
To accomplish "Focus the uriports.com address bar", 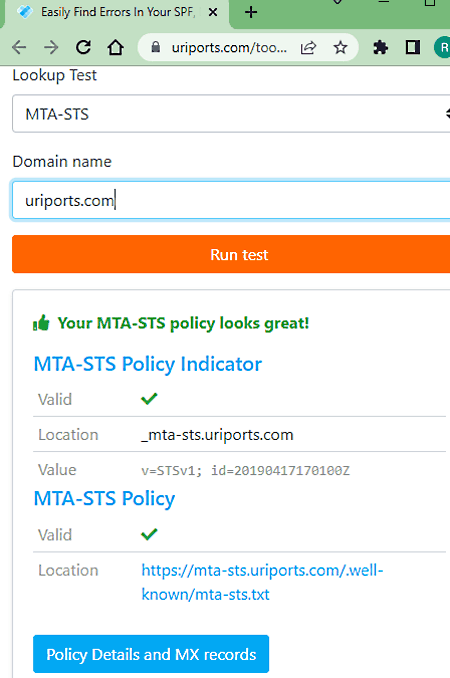I will point(229,47).
